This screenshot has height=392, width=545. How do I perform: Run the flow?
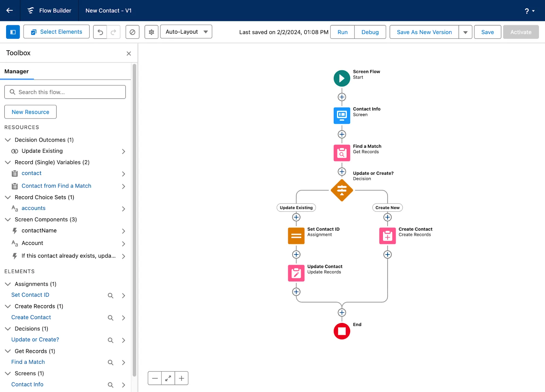[342, 32]
